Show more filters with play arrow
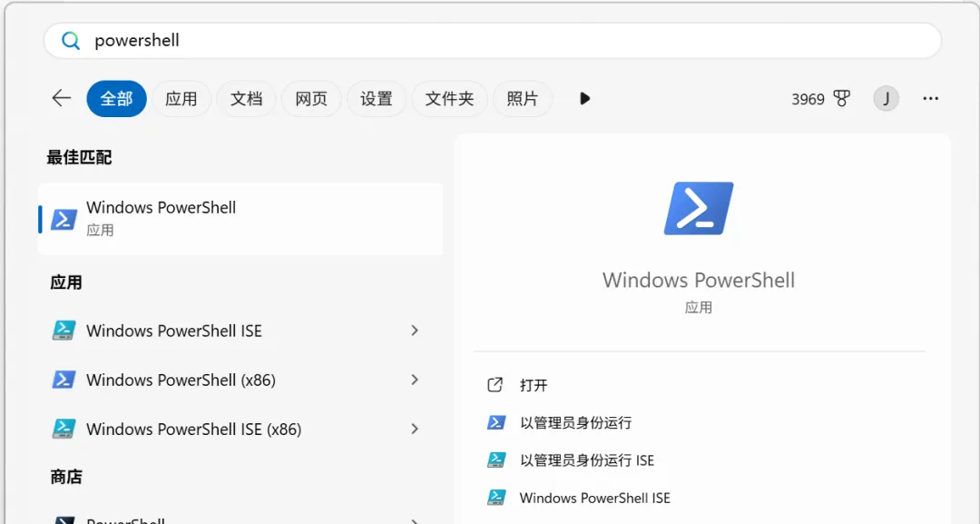980x524 pixels. coord(584,99)
